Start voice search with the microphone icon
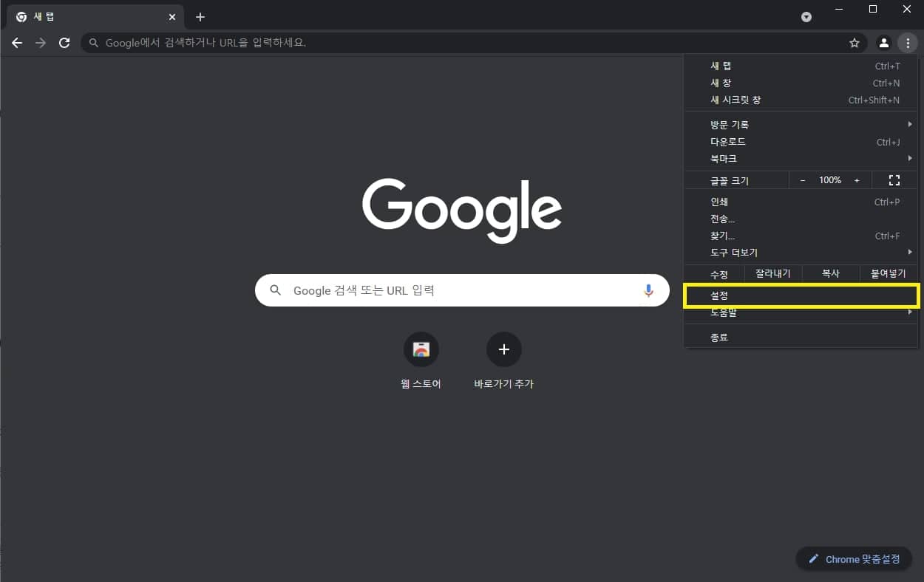 (x=649, y=290)
